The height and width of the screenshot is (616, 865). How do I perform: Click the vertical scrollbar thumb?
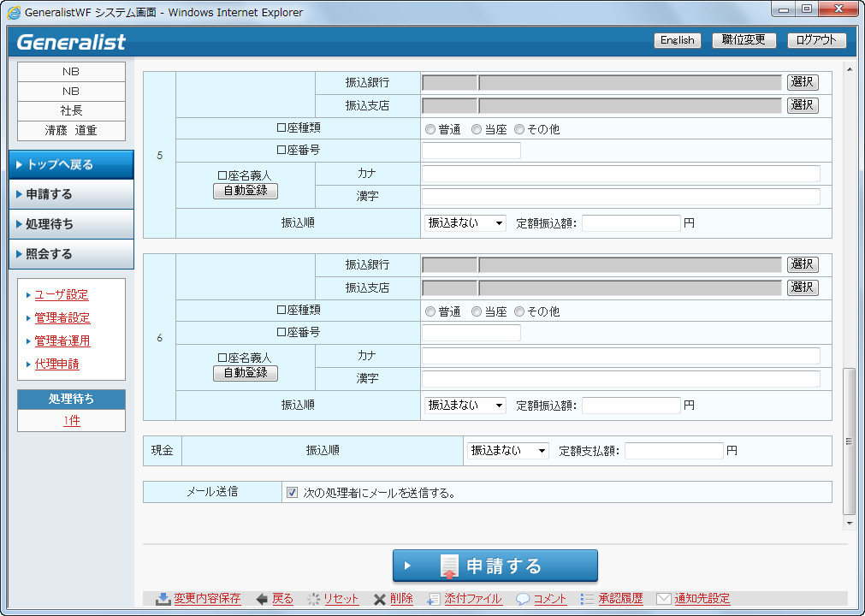849,441
